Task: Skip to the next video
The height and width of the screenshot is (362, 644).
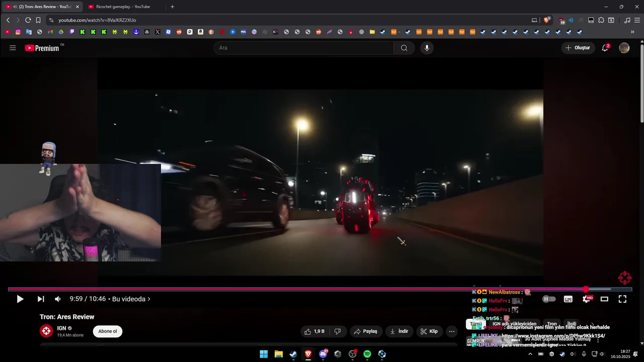Action: click(x=41, y=299)
